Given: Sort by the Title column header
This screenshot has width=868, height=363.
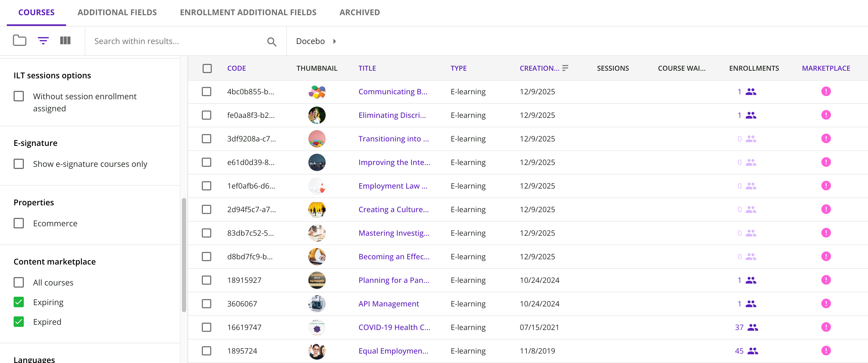Looking at the screenshot, I should pos(367,68).
